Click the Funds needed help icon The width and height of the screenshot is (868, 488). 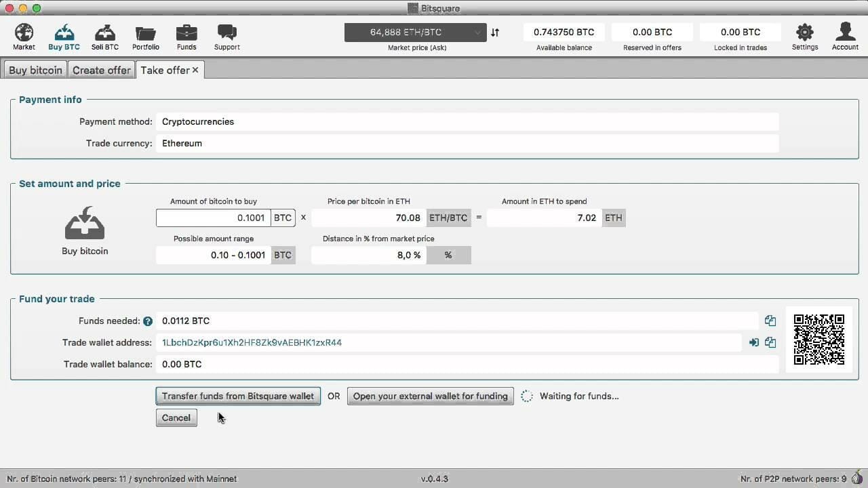coord(148,321)
